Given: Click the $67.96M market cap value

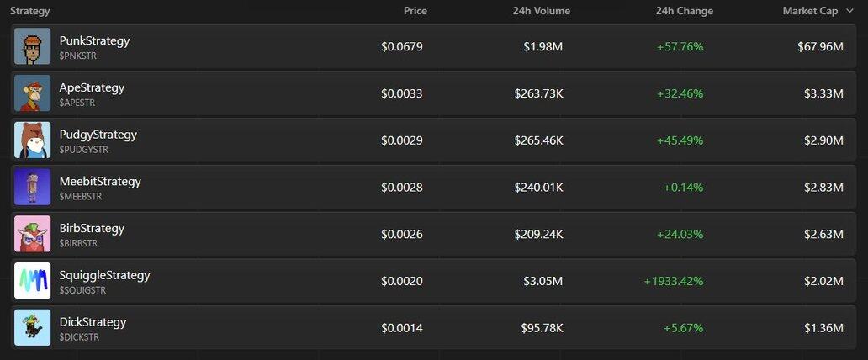Looking at the screenshot, I should click(x=820, y=47).
